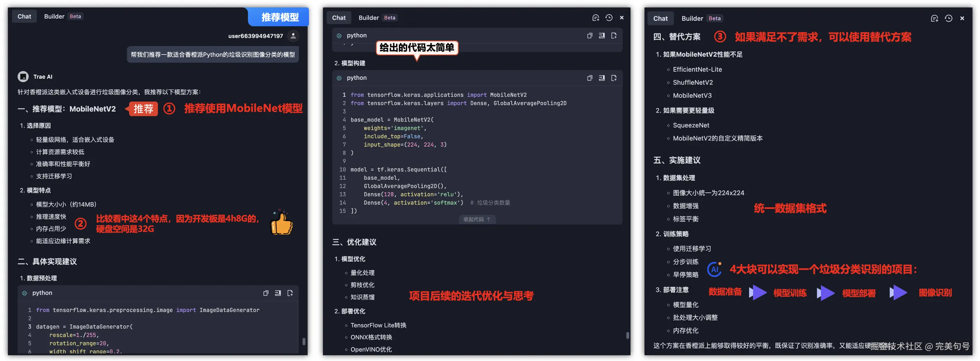Select the Chat tab in the right panel
Screen dimensions: 980x361
pos(660,18)
